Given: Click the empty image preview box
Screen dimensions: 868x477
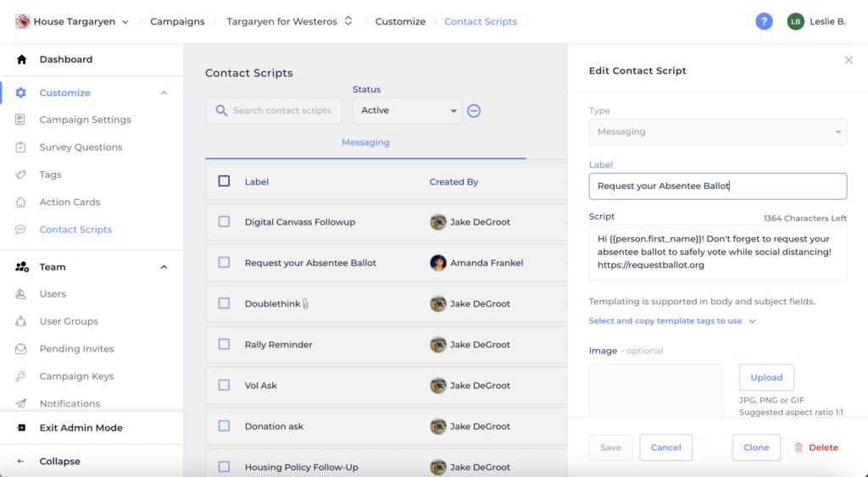Looking at the screenshot, I should point(655,391).
